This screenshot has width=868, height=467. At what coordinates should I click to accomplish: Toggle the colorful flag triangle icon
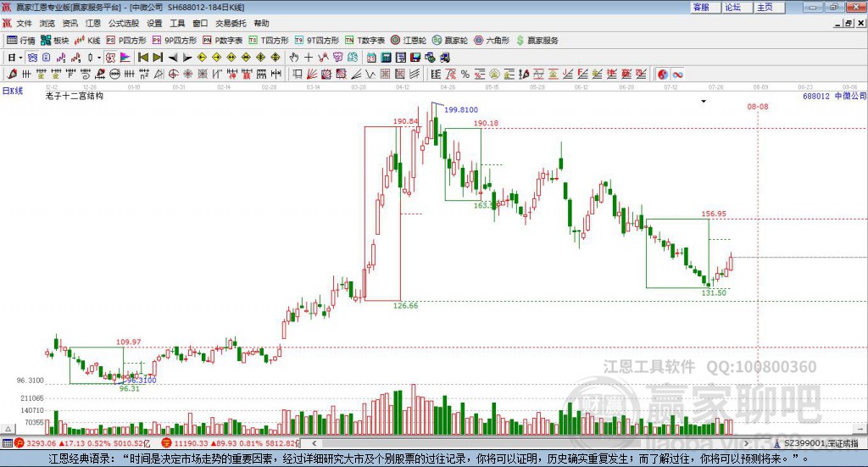coord(125,58)
